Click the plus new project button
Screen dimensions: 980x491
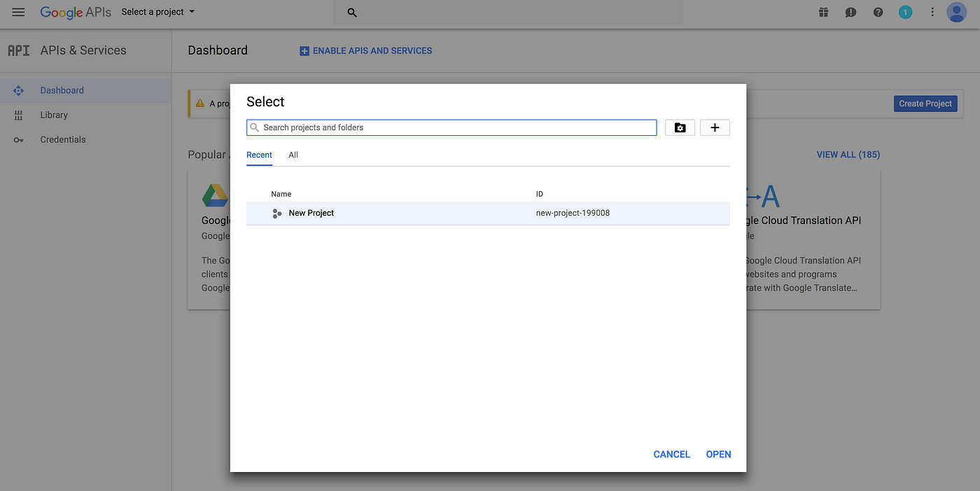pos(715,127)
